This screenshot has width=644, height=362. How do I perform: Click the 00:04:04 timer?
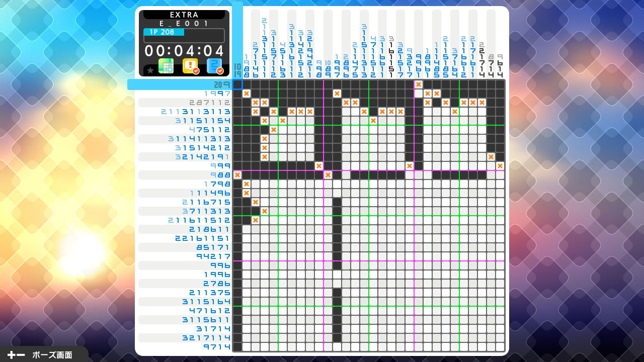[185, 51]
